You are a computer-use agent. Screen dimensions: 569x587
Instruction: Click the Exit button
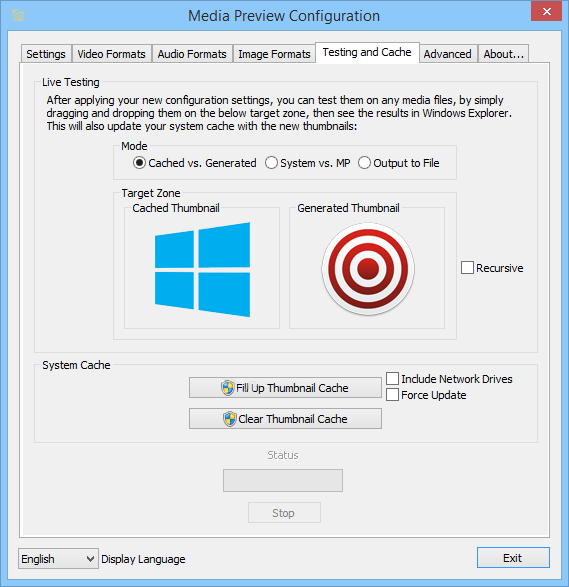point(513,558)
